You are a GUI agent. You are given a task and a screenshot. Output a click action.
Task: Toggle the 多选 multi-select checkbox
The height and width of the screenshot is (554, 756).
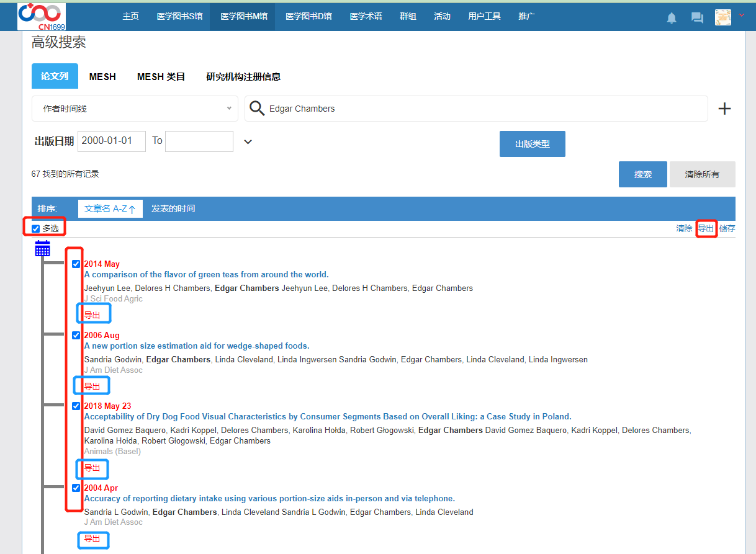click(36, 229)
